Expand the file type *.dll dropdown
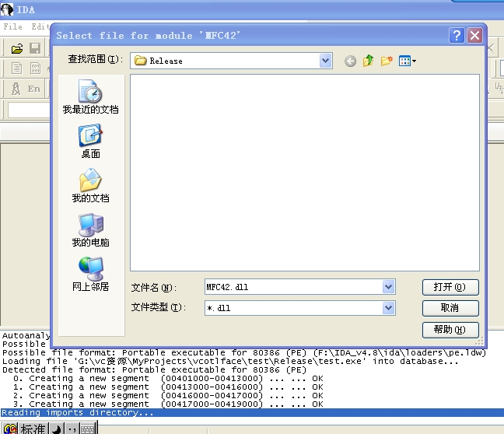Viewport: 504px width, 434px height. 388,308
